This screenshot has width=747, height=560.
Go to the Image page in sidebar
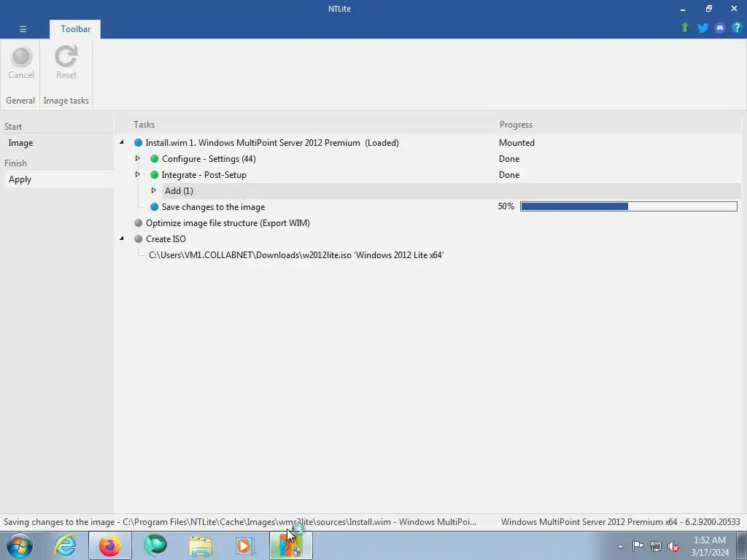[x=20, y=143]
